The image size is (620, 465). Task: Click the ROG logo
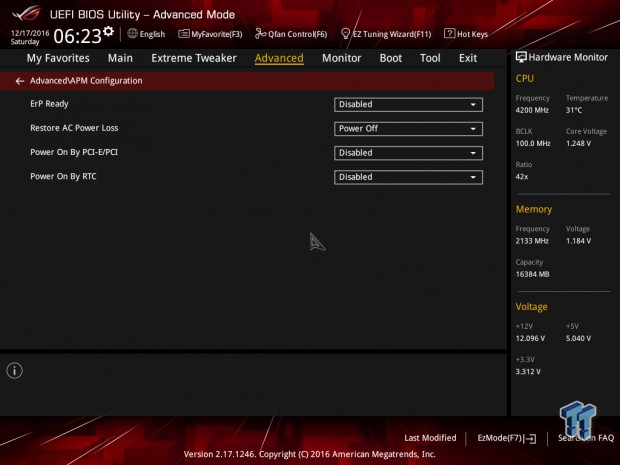click(26, 14)
